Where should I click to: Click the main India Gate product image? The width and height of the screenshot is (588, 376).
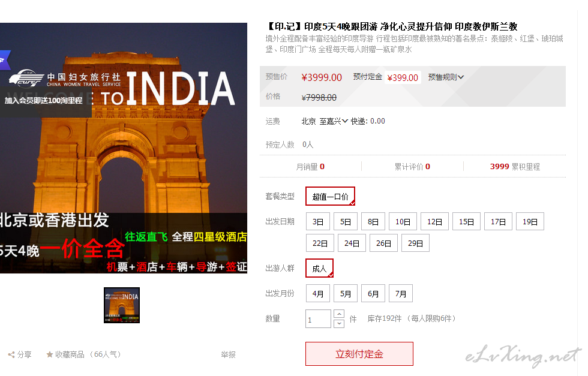click(124, 148)
